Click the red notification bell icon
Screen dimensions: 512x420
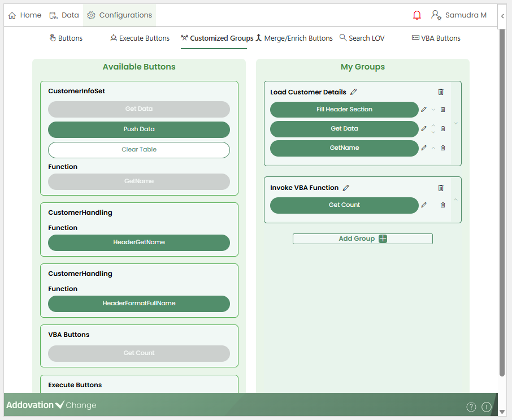pos(417,15)
